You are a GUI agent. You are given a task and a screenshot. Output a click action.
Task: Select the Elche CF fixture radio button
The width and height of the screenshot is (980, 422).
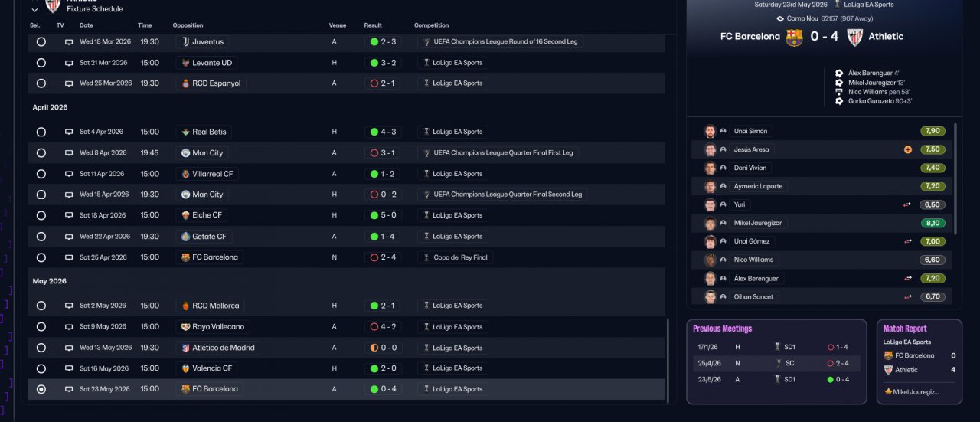(x=41, y=215)
